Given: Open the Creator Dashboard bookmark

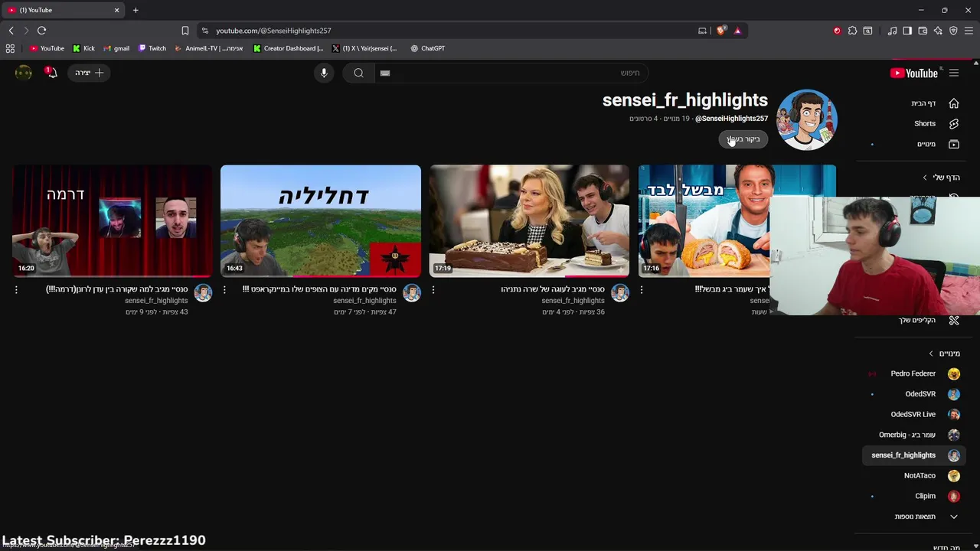Looking at the screenshot, I should coord(289,48).
